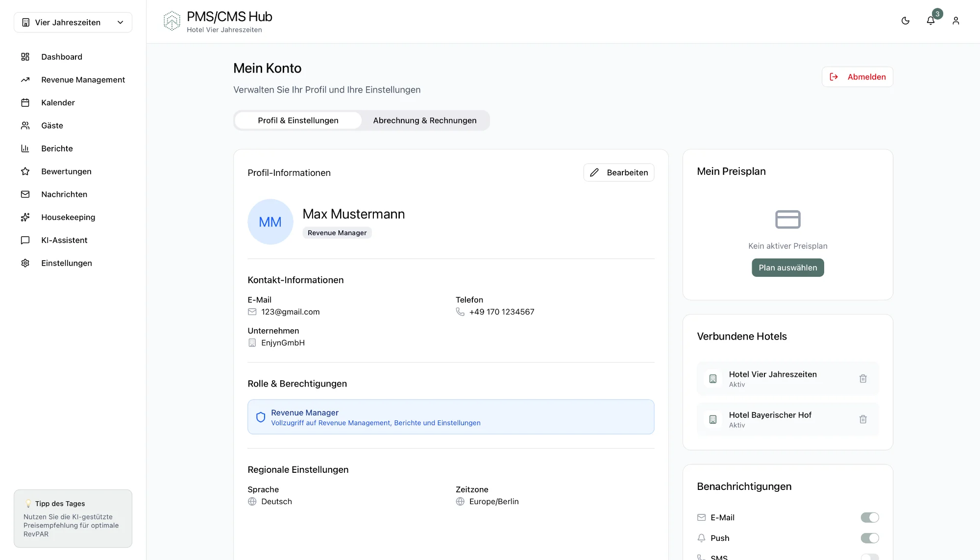Toggle E-Mail notifications switch

pos(869,517)
